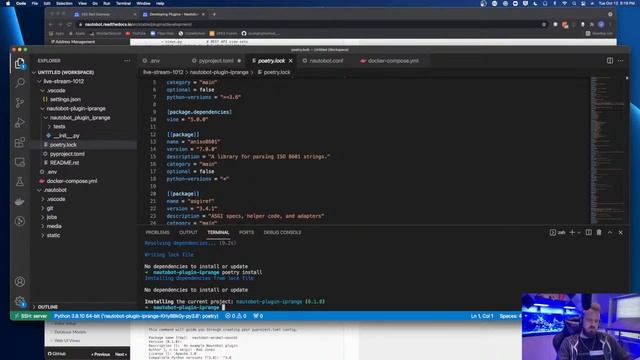Click the forwarded ports status indicator
This screenshot has width=640, height=360.
point(258,316)
